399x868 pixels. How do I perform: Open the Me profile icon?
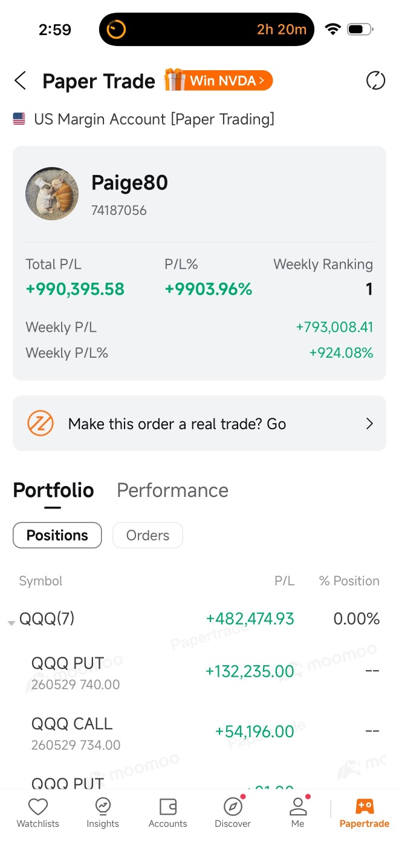[x=298, y=806]
